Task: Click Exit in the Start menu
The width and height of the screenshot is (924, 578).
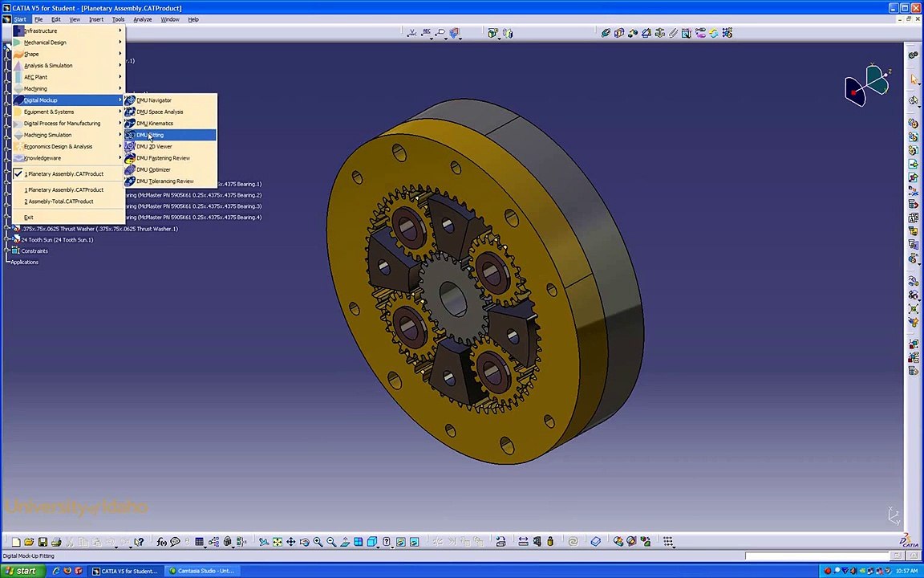Action: click(68, 218)
